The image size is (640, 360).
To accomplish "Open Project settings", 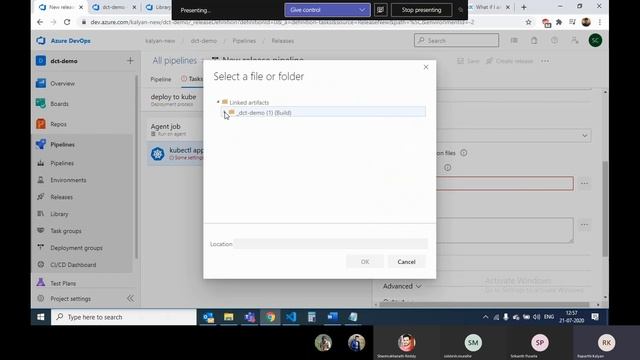I will pyautogui.click(x=71, y=299).
